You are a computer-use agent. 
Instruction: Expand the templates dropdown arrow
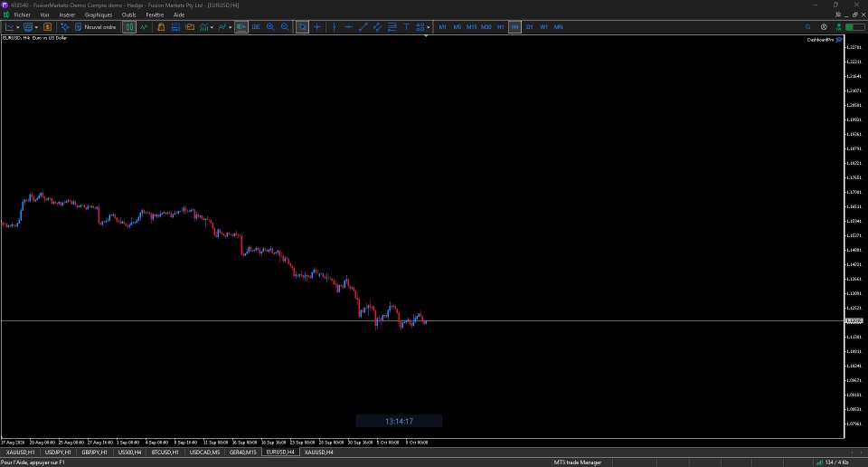pos(231,27)
